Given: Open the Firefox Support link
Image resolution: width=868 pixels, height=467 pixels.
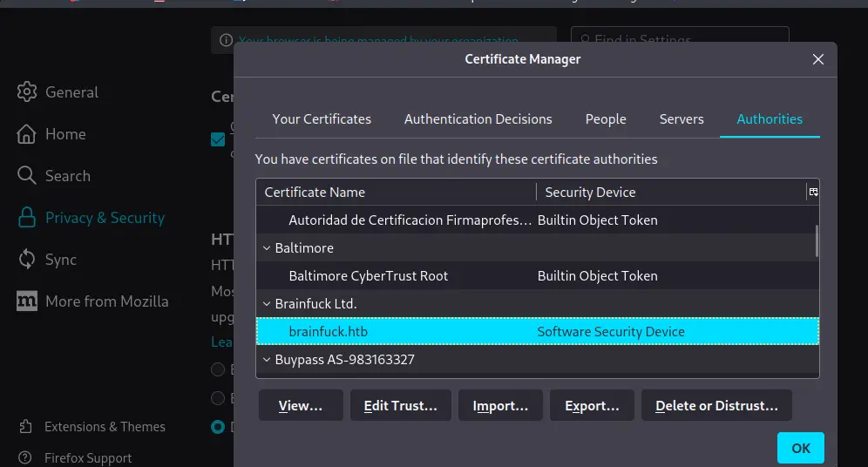Looking at the screenshot, I should pyautogui.click(x=88, y=458).
